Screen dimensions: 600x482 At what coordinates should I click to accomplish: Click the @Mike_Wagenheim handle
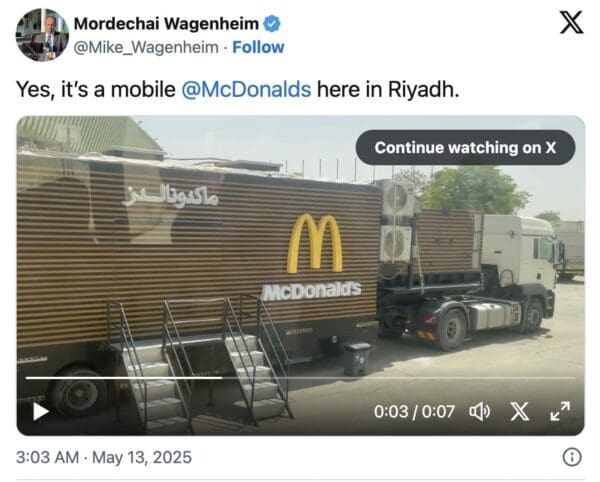coord(146,48)
